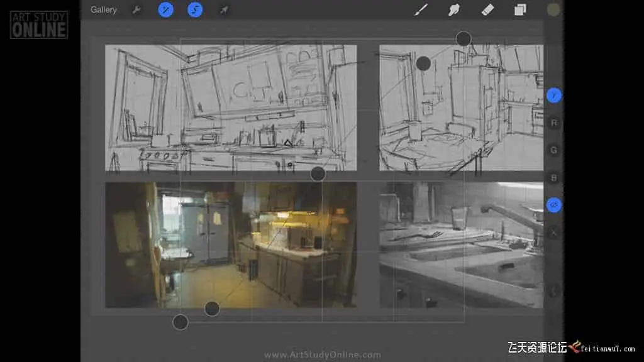Select the Selection S-shaped tool
The height and width of the screenshot is (362, 644).
pyautogui.click(x=195, y=10)
